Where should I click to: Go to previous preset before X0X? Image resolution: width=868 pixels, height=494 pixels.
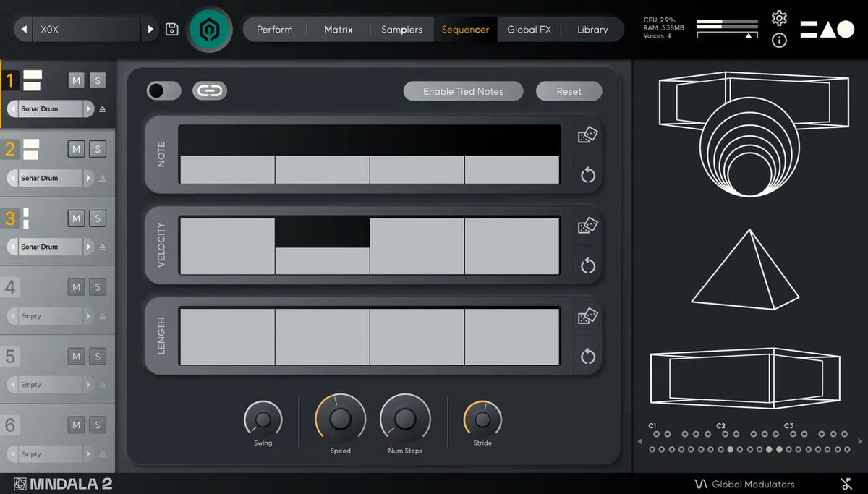click(24, 30)
